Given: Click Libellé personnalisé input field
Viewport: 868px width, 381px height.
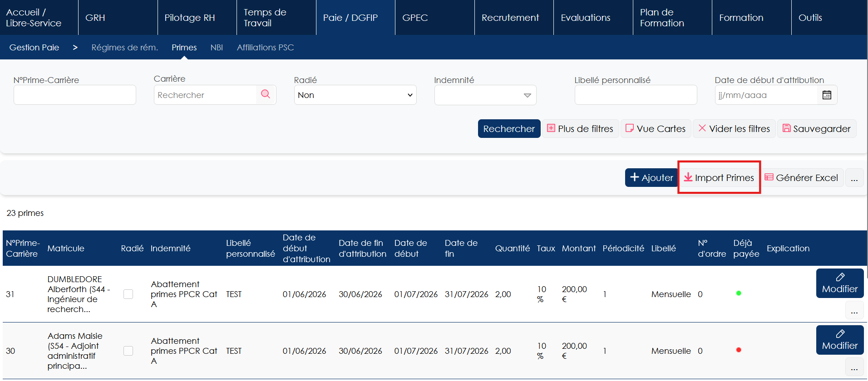Looking at the screenshot, I should 636,95.
